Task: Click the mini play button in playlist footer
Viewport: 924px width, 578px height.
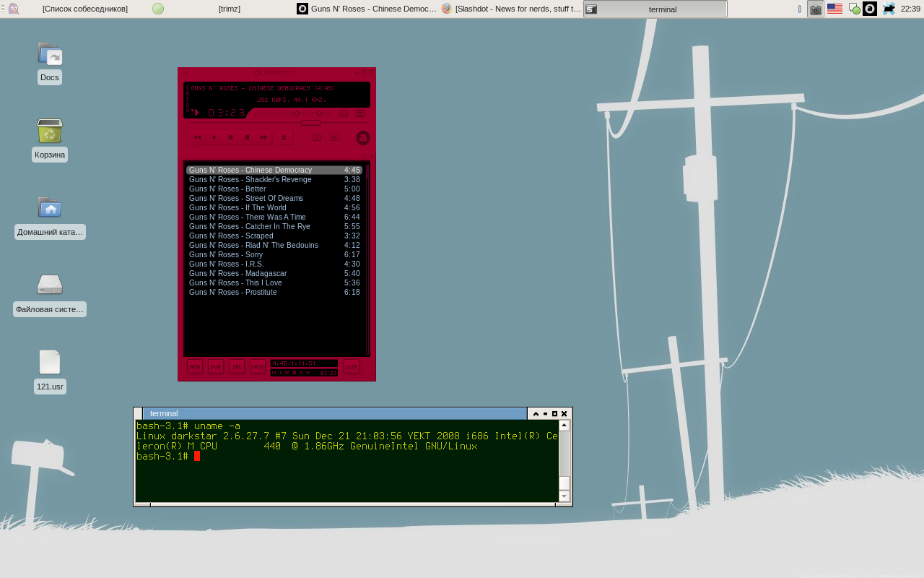Action: pyautogui.click(x=281, y=373)
